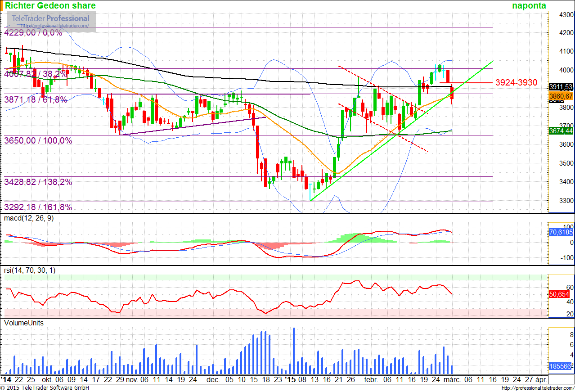The width and height of the screenshot is (575, 392).
Task: Open the bottom-right professional.teletrader.com link
Action: [538, 388]
